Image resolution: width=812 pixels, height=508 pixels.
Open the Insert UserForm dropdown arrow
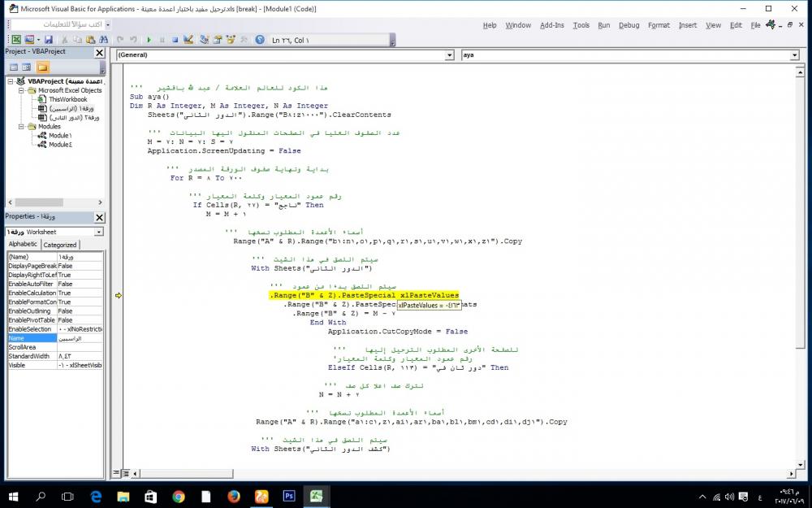click(38, 40)
